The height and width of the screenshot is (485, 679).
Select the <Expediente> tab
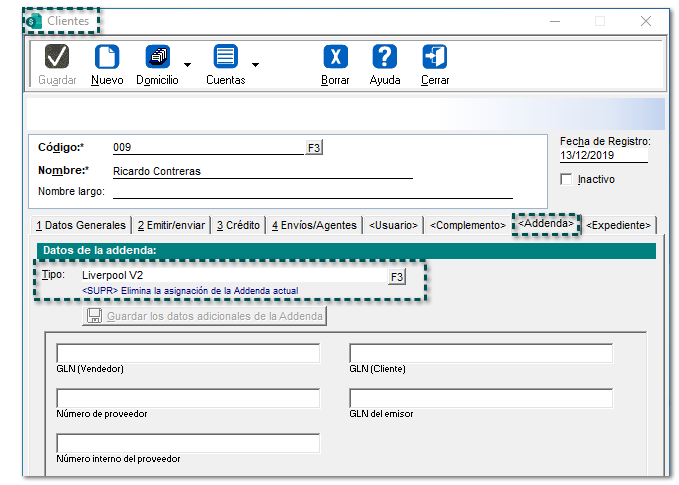pos(619,225)
